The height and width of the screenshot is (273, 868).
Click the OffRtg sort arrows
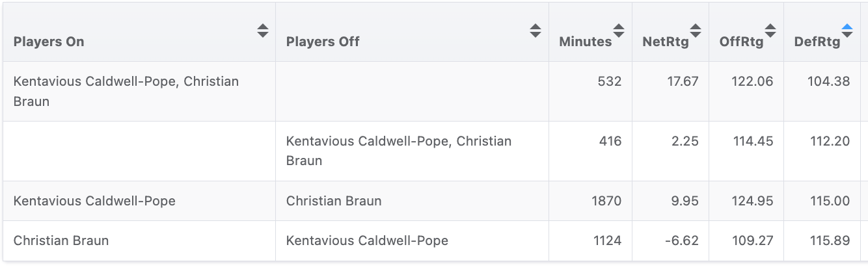point(770,31)
